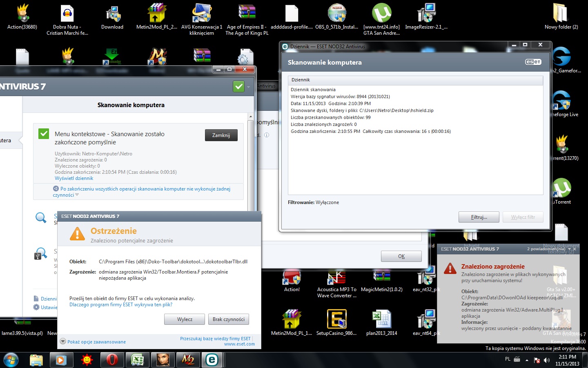Select the tnt24.info GTA San Andreas torrent icon
This screenshot has width=588, height=368.
click(x=382, y=20)
